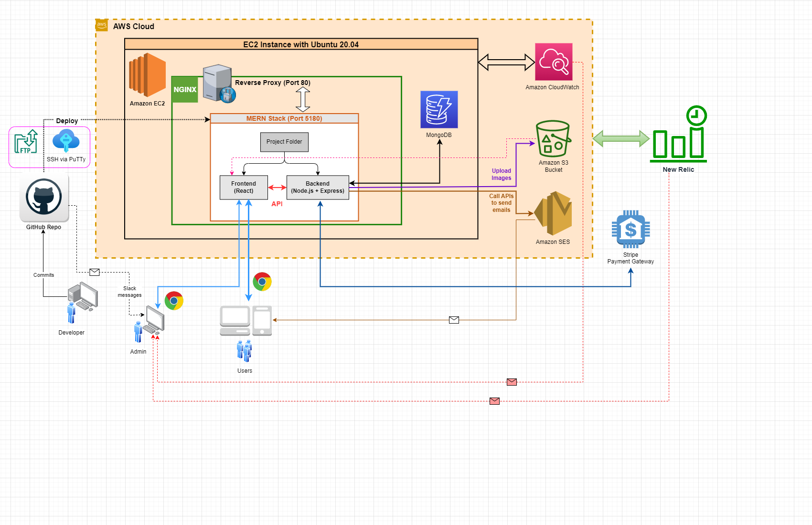The image size is (812, 525).
Task: Select the white envelope on the SES email line
Action: [454, 320]
